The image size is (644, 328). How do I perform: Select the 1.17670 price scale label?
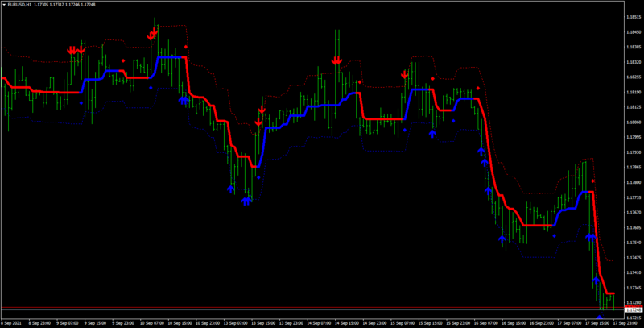634,213
